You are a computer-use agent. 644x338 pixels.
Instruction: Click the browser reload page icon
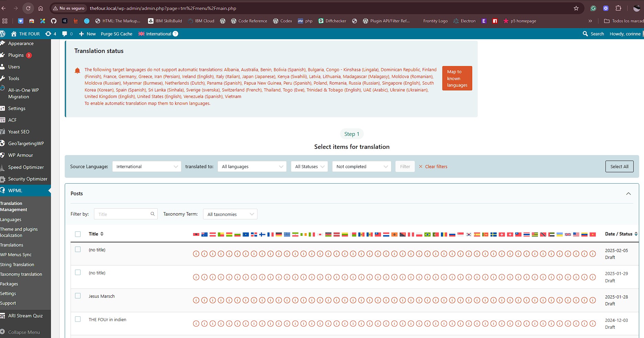tap(28, 8)
